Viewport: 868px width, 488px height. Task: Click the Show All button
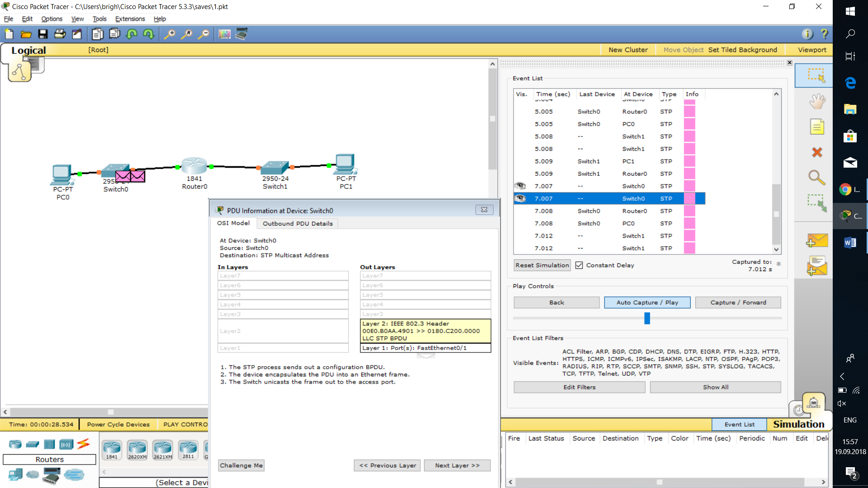[715, 387]
